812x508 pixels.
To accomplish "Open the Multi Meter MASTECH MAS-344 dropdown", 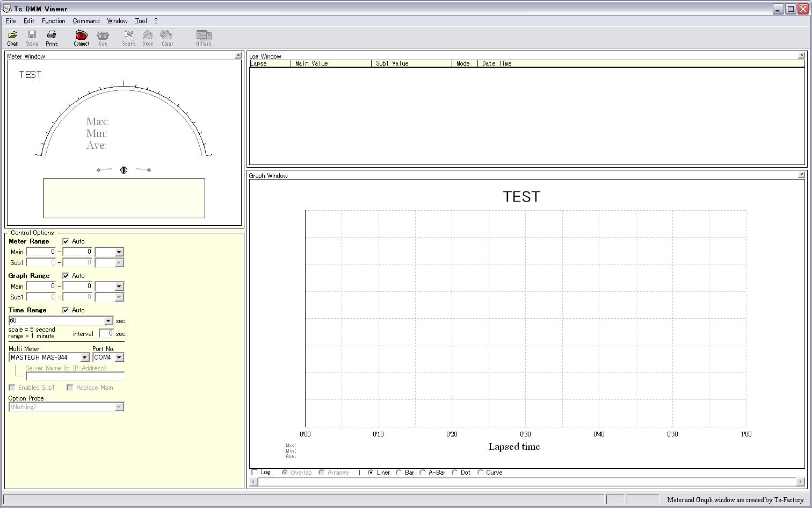I will coord(84,357).
